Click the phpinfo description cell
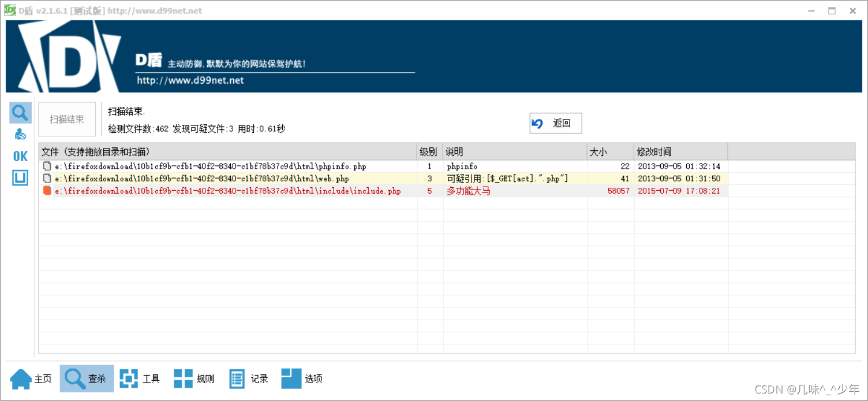The height and width of the screenshot is (401, 868). click(462, 166)
